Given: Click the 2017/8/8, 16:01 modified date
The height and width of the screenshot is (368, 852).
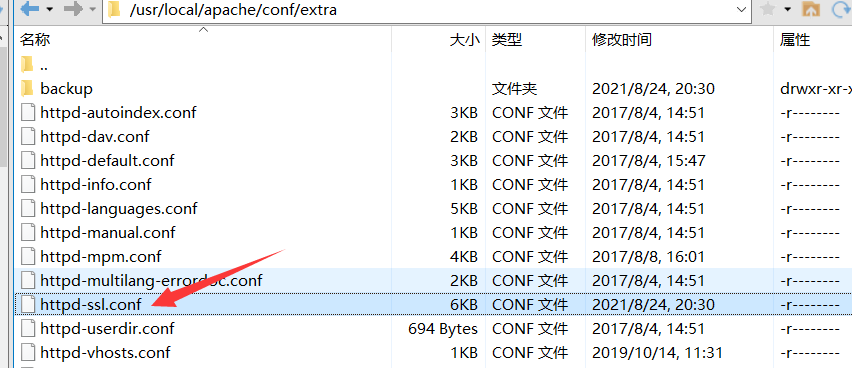Looking at the screenshot, I should click(648, 257).
